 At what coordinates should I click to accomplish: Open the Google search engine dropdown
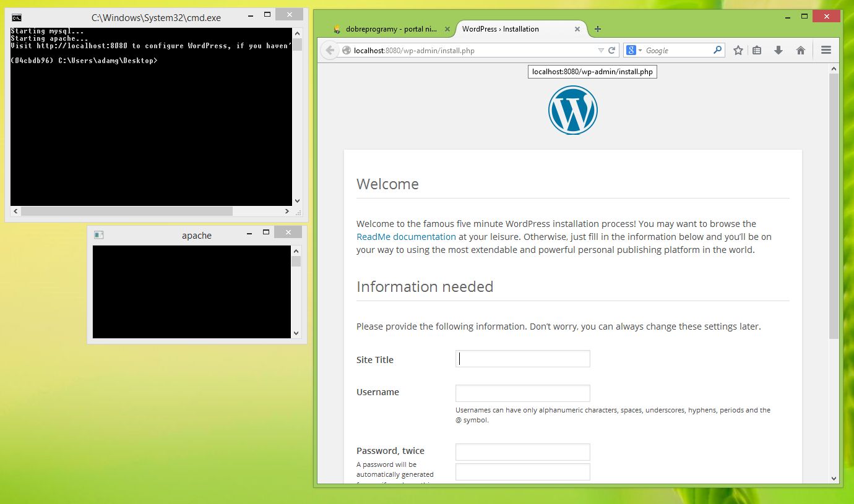pos(634,51)
